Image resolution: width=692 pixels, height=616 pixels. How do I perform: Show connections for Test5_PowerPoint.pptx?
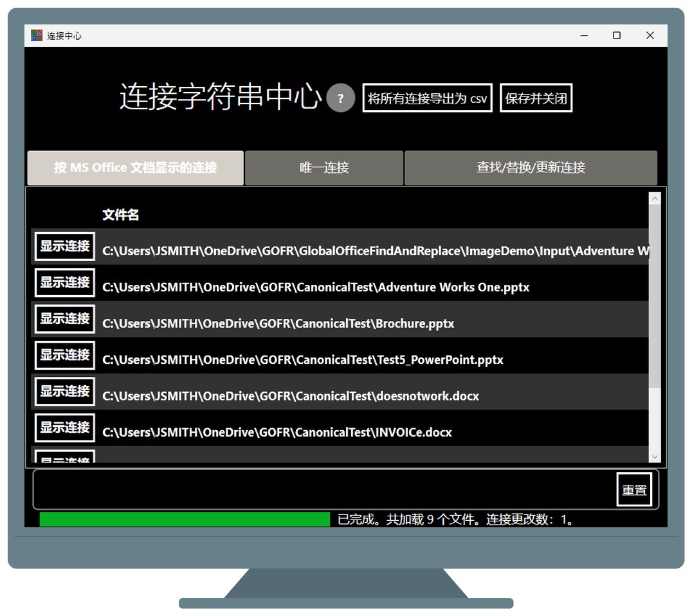65,355
